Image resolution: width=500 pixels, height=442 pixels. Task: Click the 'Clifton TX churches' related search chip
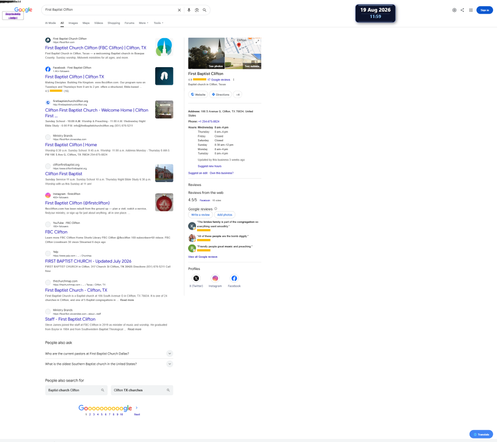(x=142, y=390)
